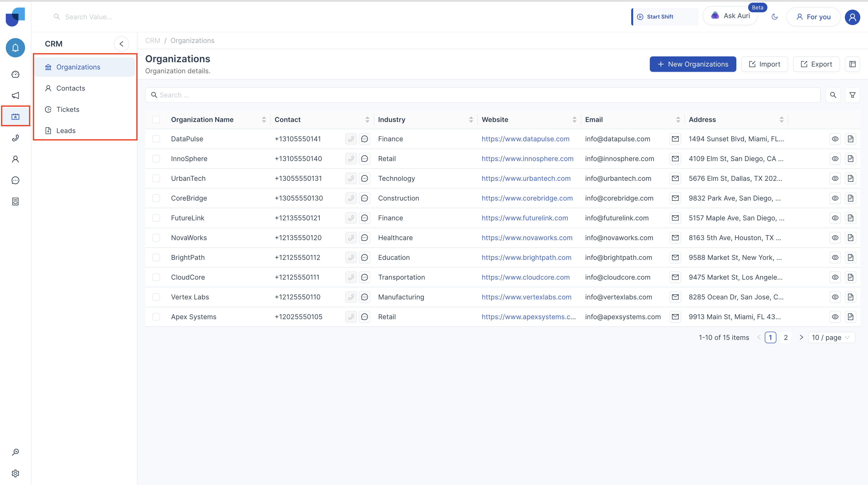Check the CoreBridge row checkbox
This screenshot has height=485, width=868.
156,198
